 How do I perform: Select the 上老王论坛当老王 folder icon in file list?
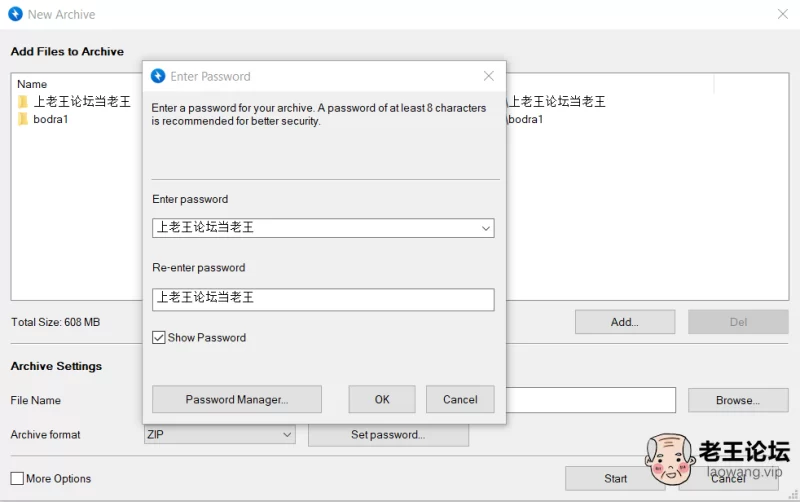click(x=22, y=102)
